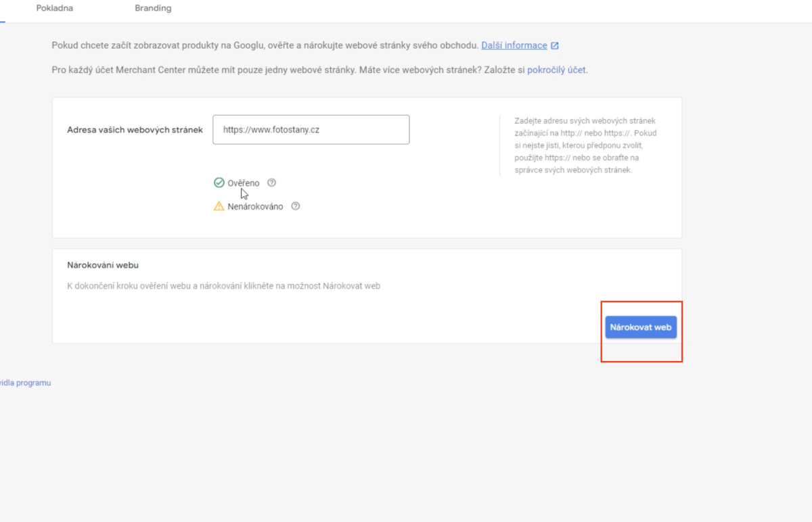Click external-link icon beside Další informace
Viewport: 812px width, 522px height.
(x=555, y=46)
